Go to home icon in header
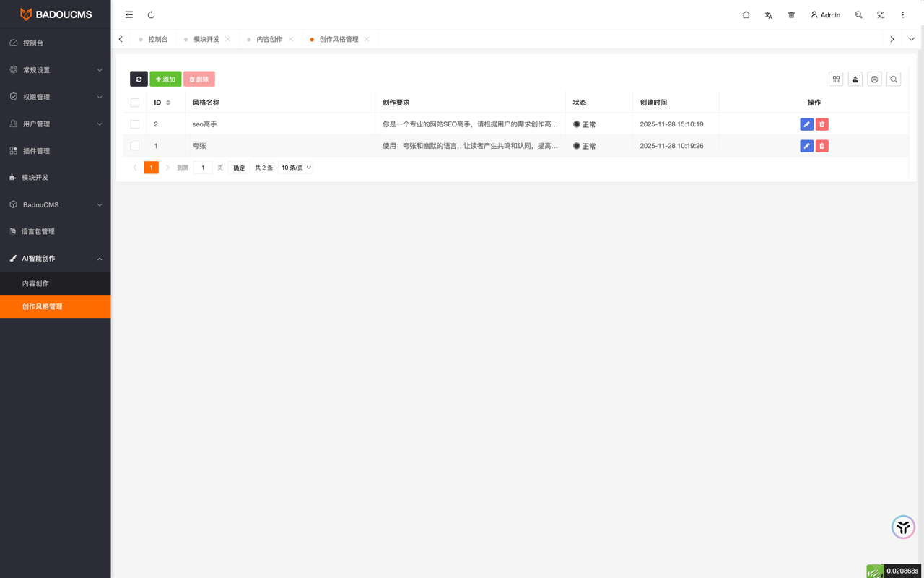924x578 pixels. (x=746, y=14)
